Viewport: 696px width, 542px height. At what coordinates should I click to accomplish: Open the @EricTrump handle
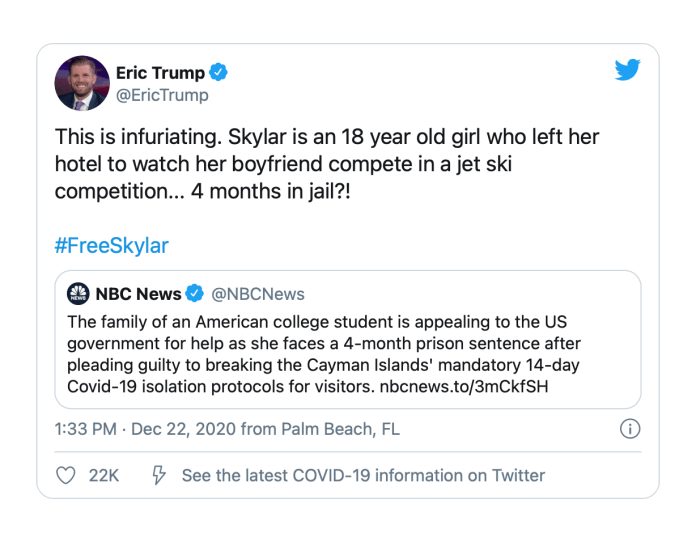(162, 95)
